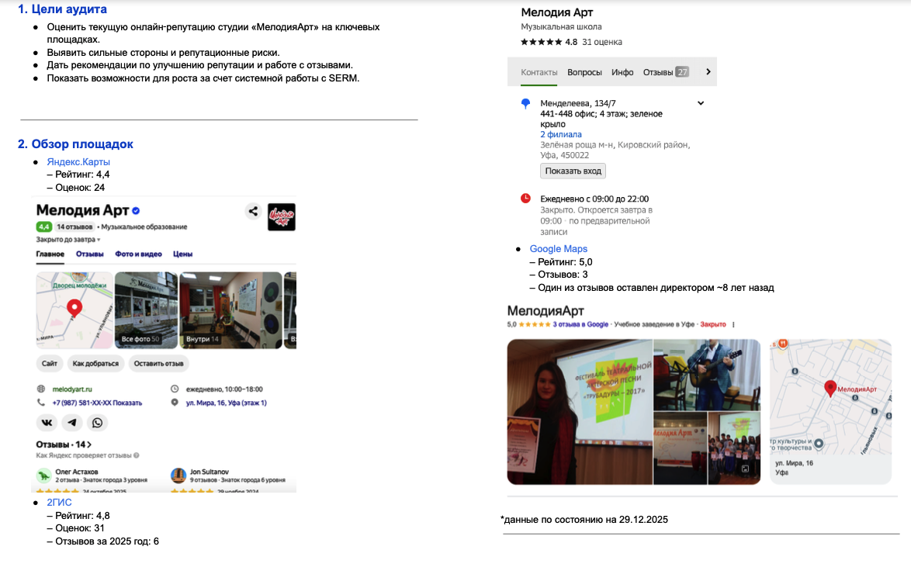The width and height of the screenshot is (911, 588).
Task: Open the Отзывы · 14 chevron heading
Action: 64,444
